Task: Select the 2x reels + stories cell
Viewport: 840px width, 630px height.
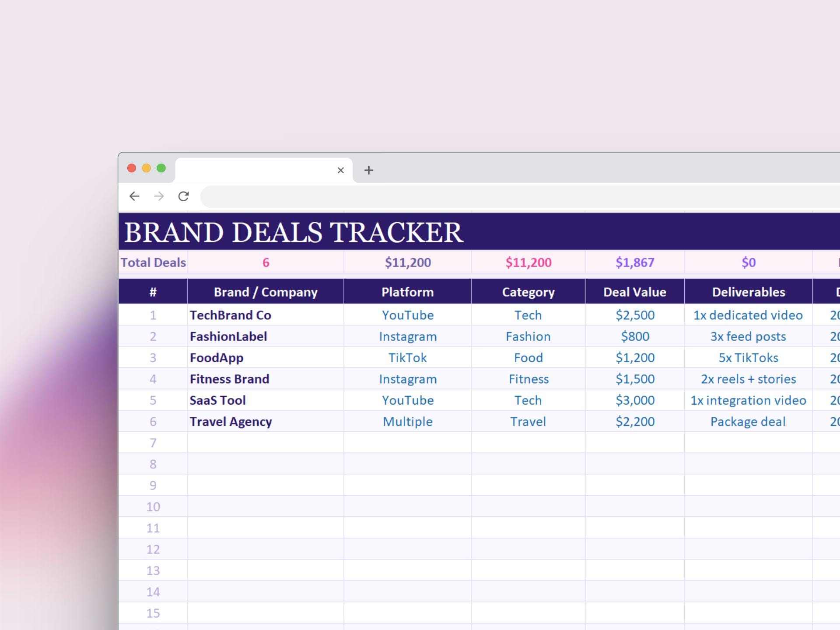Action: coord(749,379)
